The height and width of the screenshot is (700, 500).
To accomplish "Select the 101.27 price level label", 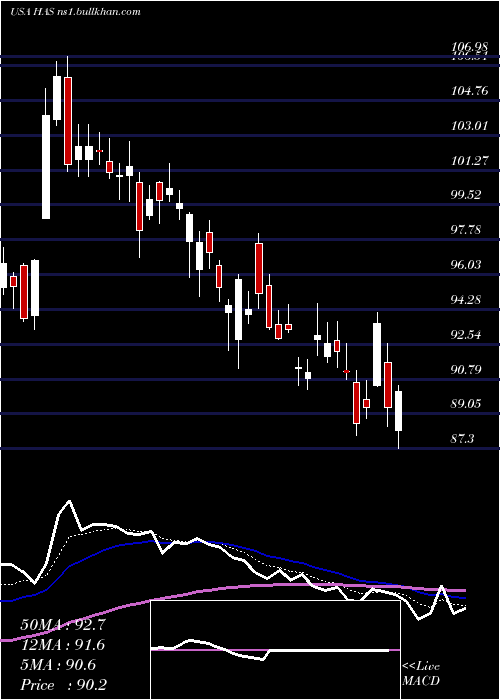I will [x=469, y=161].
